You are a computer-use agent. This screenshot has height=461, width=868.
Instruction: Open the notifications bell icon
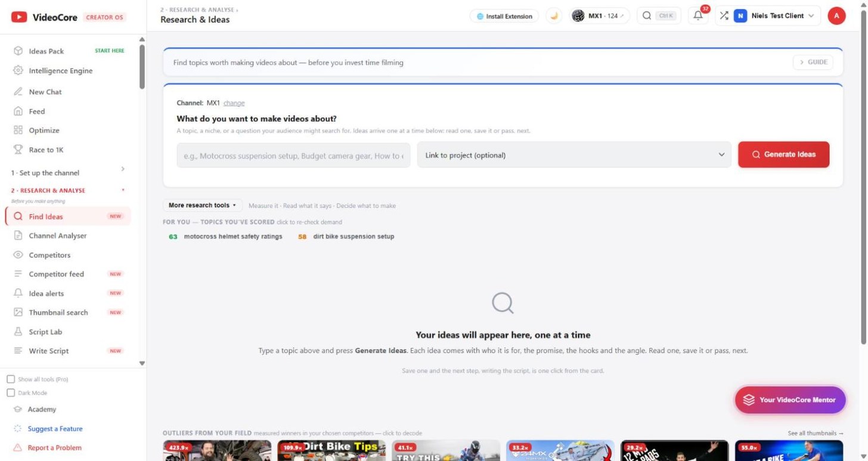(x=698, y=16)
